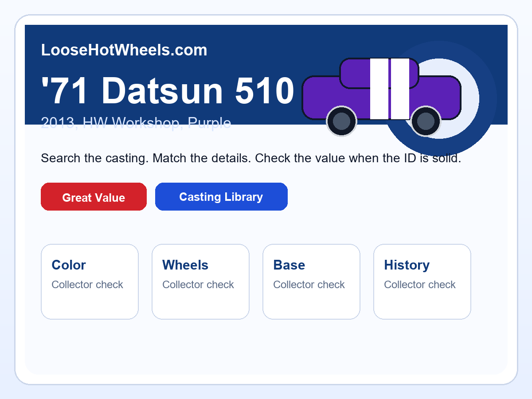532x399 pixels.
Task: Open the Color collector check card
Action: [x=90, y=282]
